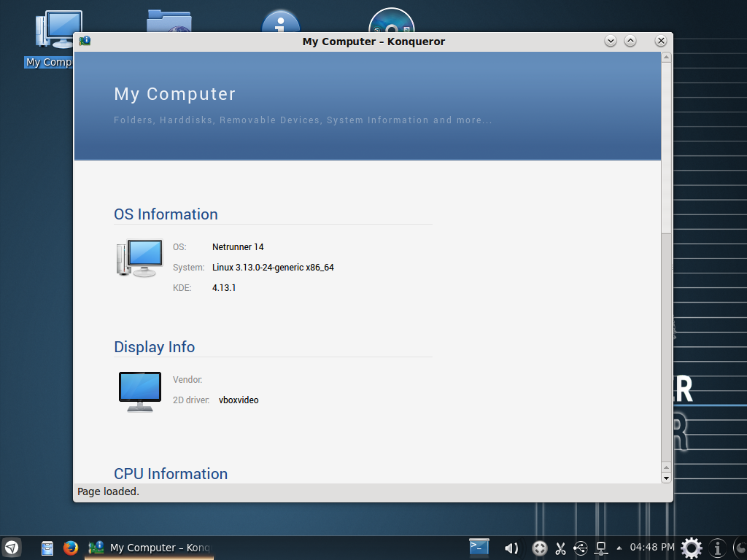
Task: Open the terminal panel icon in the tray
Action: tap(479, 547)
